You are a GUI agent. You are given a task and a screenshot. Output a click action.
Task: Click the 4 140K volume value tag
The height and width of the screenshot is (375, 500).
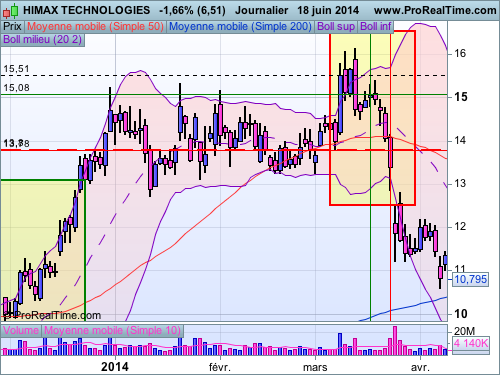click(x=471, y=343)
